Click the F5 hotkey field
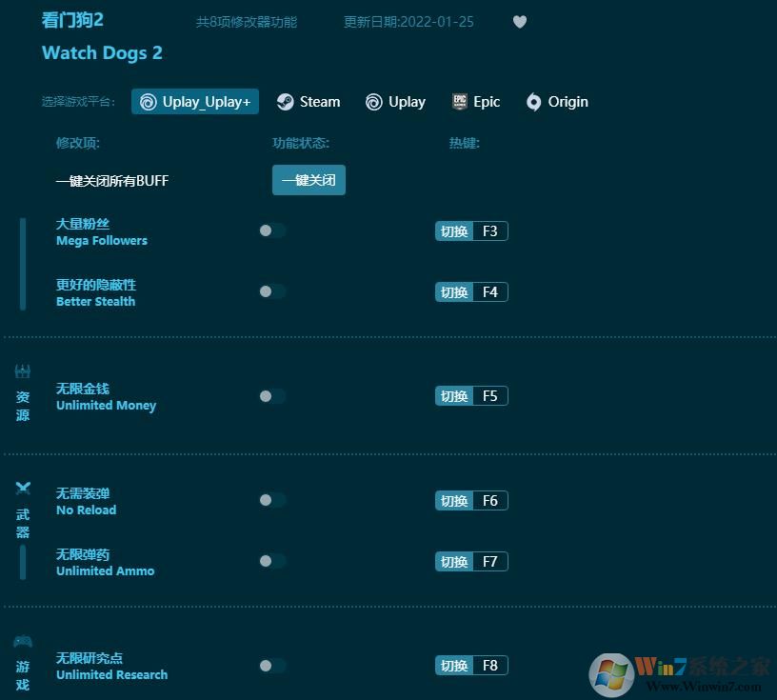 [x=490, y=396]
